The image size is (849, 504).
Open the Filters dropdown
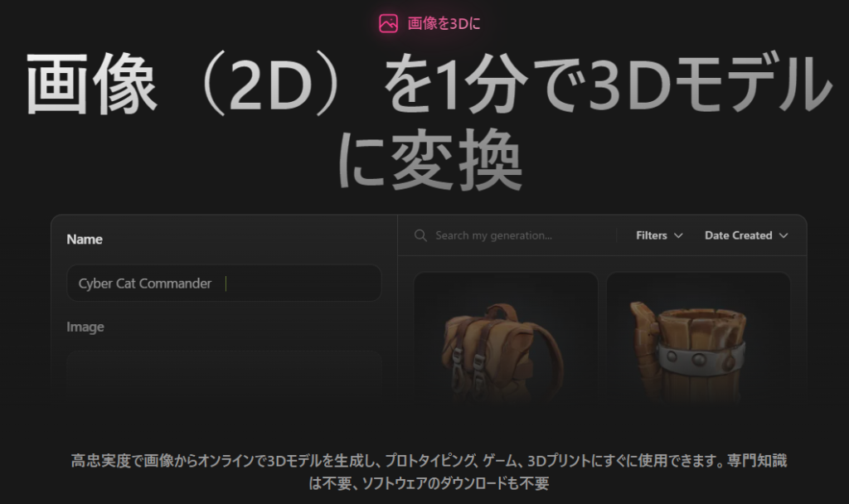click(659, 235)
